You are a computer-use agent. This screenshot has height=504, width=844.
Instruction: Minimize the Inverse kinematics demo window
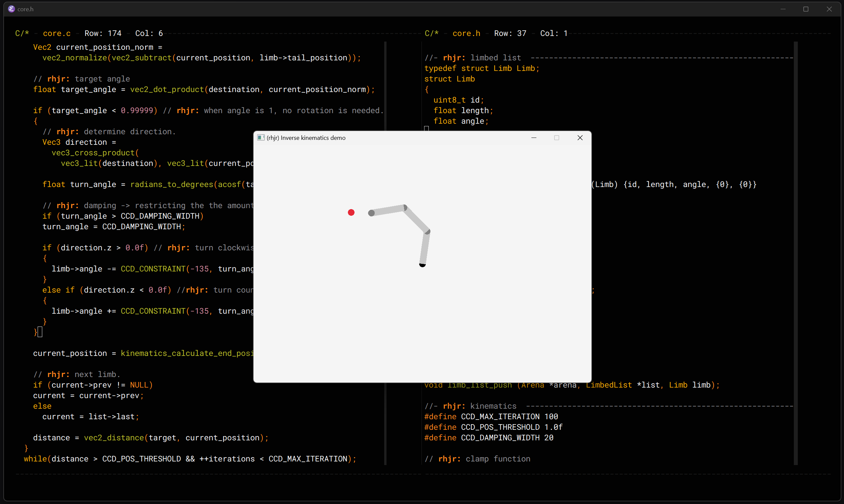(x=534, y=138)
